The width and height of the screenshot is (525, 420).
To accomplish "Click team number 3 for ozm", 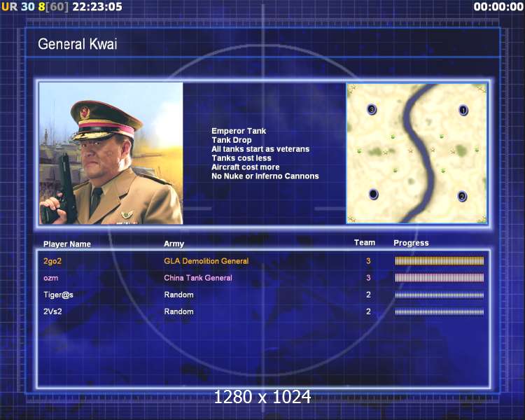I will coord(368,278).
